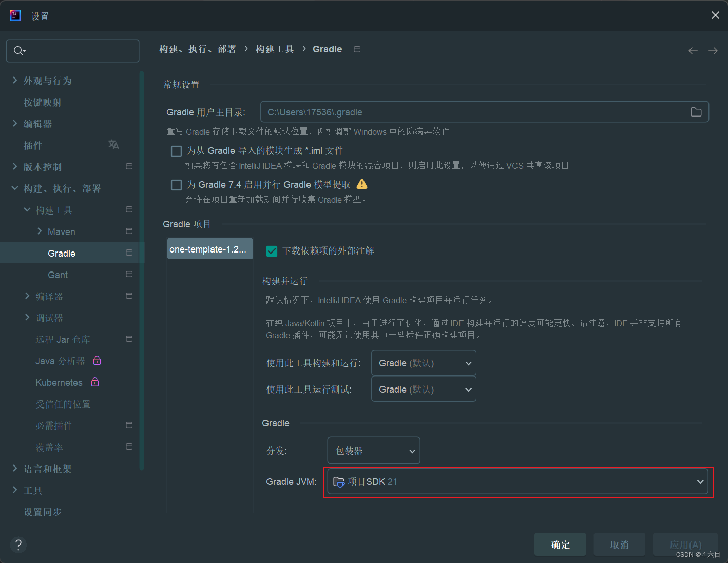Click project-level icon beside Maven

(129, 231)
